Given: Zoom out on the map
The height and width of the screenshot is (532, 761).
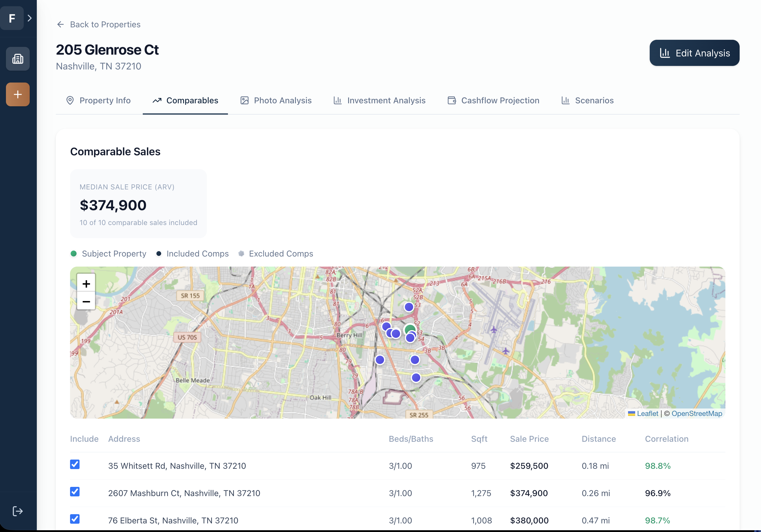Looking at the screenshot, I should tap(86, 301).
